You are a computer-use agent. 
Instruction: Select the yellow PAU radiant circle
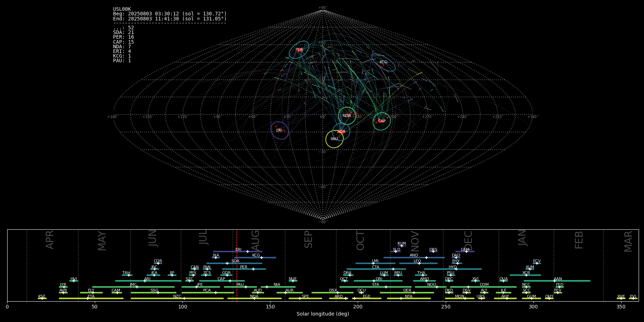[335, 139]
